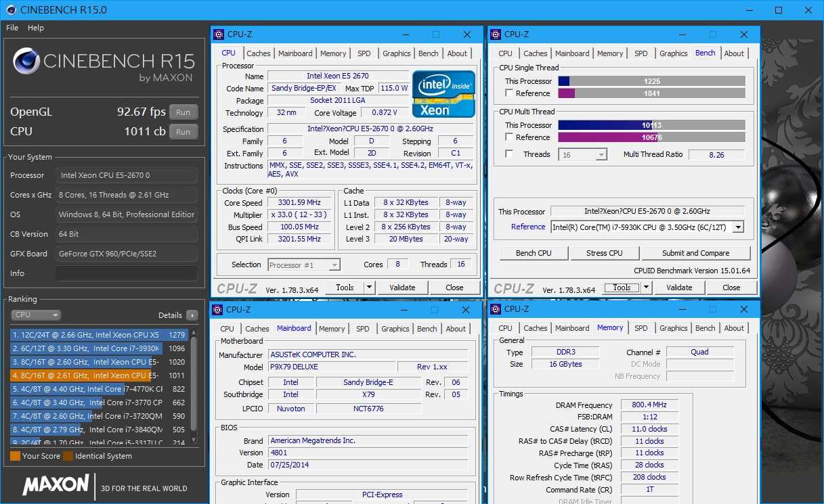Click the MAXON logo at the bottom
The image size is (824, 504).
pos(56,484)
